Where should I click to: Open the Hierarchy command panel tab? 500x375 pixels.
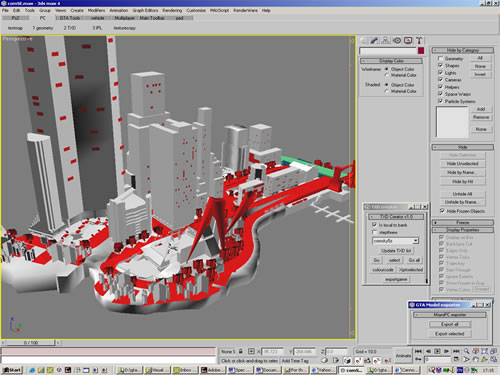pyautogui.click(x=386, y=41)
